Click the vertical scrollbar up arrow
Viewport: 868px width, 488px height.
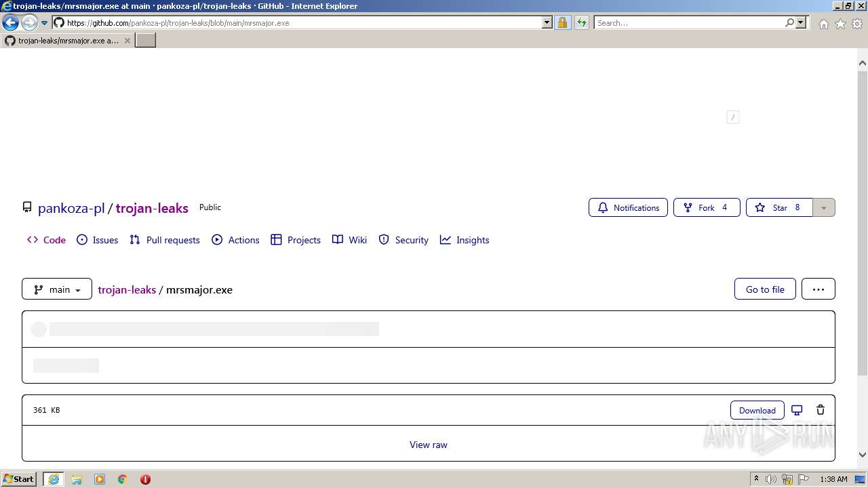pyautogui.click(x=863, y=62)
